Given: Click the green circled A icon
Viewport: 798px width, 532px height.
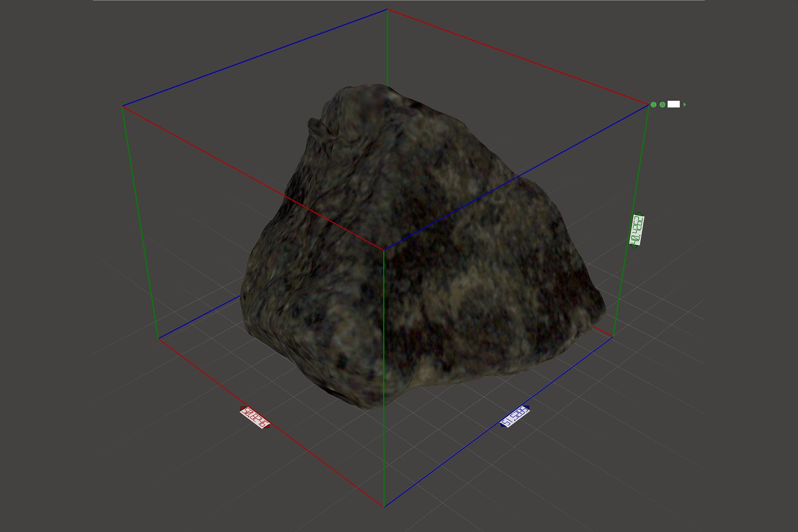Looking at the screenshot, I should click(x=663, y=104).
